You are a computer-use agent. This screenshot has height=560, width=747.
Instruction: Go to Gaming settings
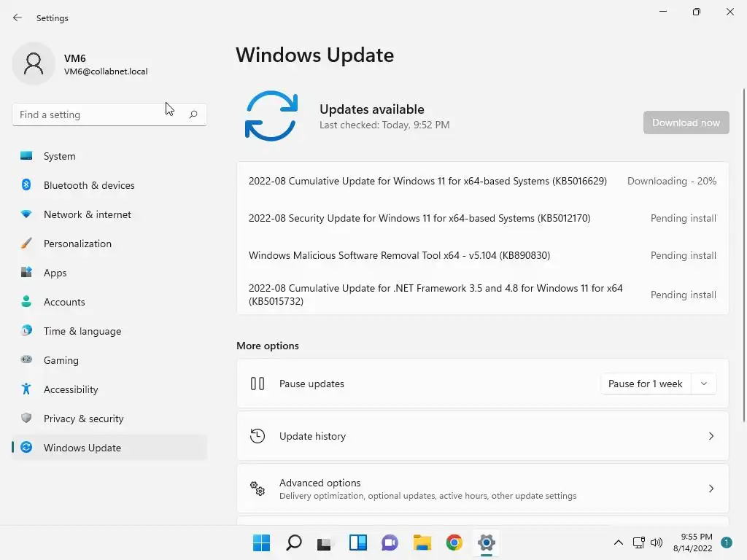109,360
